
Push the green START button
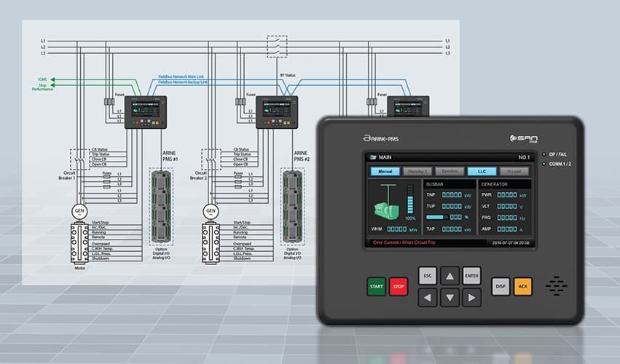[x=377, y=287]
